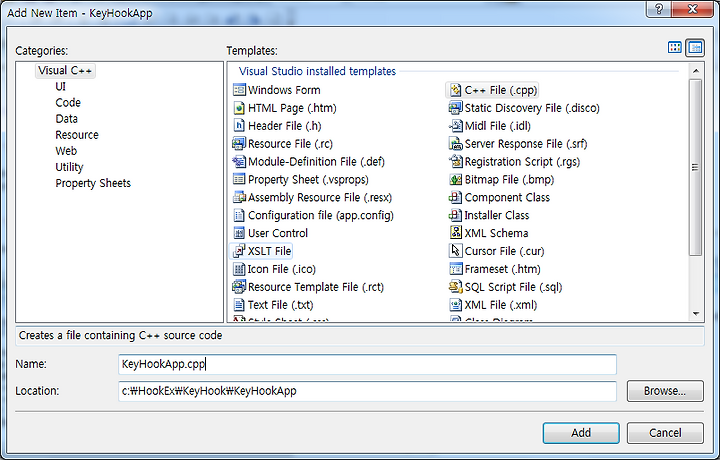Screen dimensions: 720x460
Task: Choose the Module-Definition File (.def) icon
Action: point(239,162)
